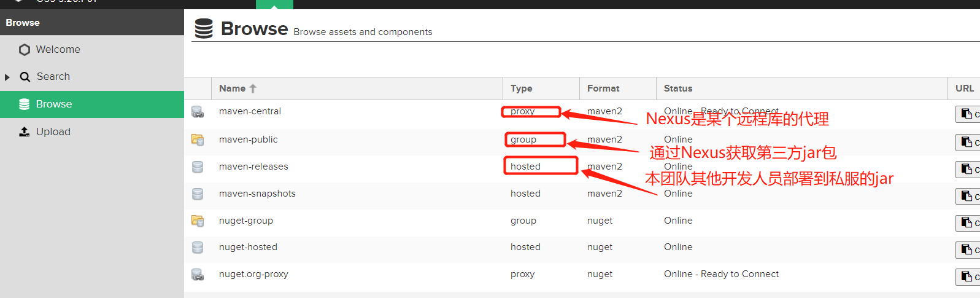Click the hosted type of nuget-hosted

point(525,247)
